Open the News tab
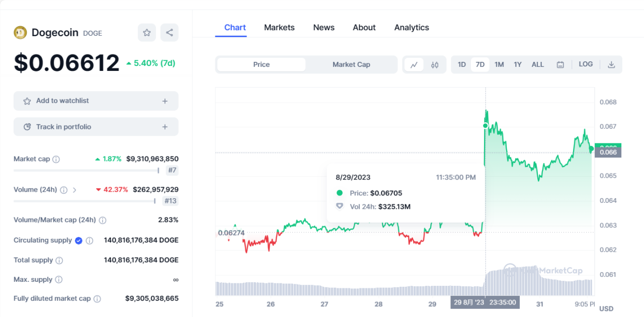The image size is (644, 317). (x=324, y=28)
